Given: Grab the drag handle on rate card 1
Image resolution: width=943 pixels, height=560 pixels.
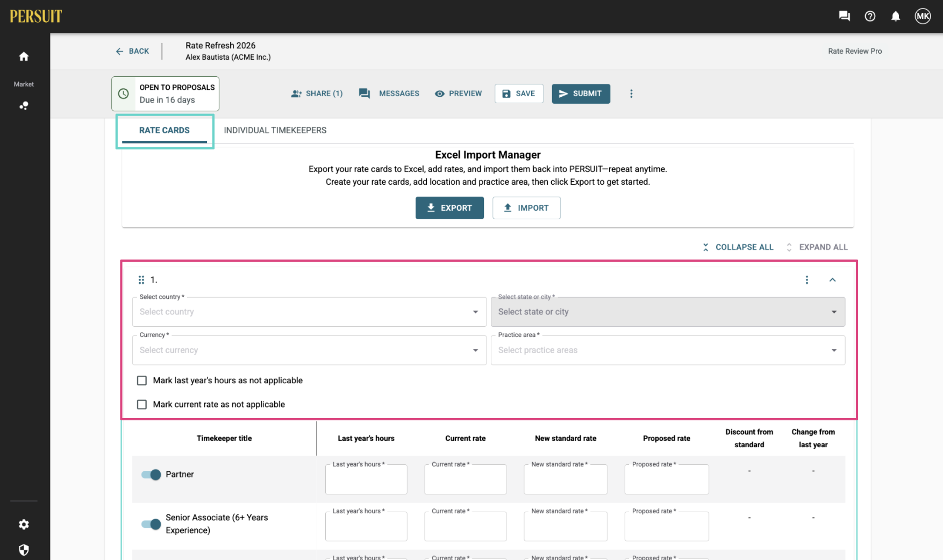Looking at the screenshot, I should pos(141,279).
